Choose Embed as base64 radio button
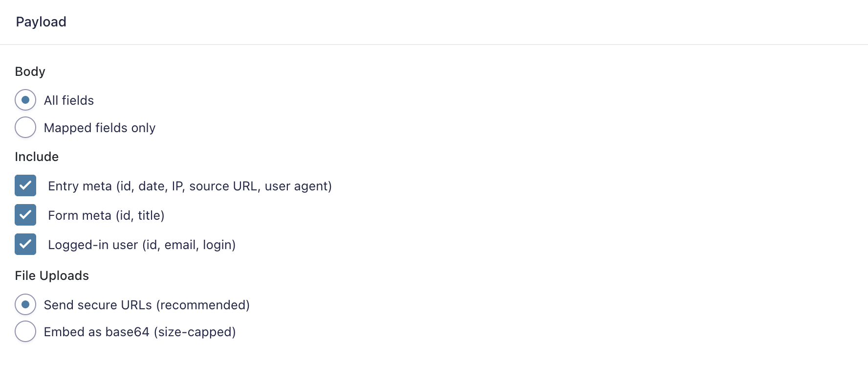The height and width of the screenshot is (368, 868). (25, 331)
